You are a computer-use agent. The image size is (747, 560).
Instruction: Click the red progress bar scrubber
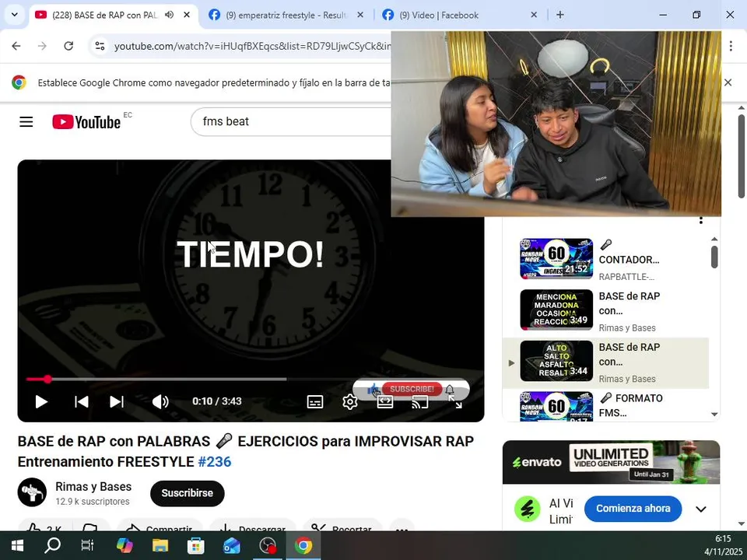tap(47, 379)
